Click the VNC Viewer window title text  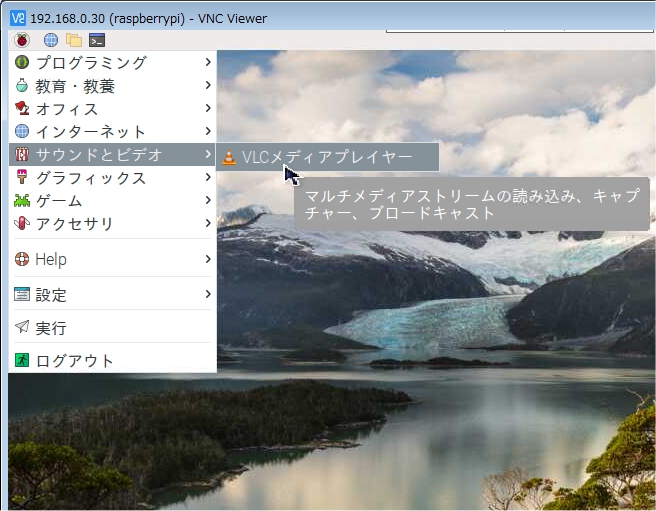point(149,19)
